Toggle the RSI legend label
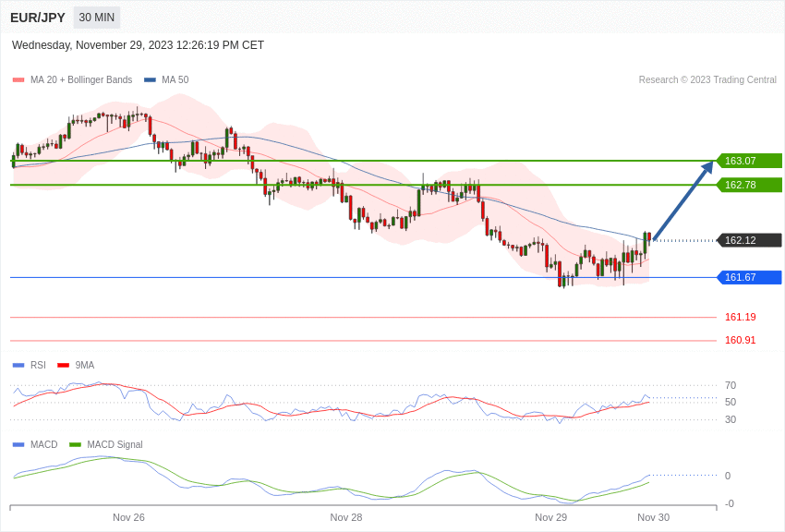This screenshot has width=785, height=532. coord(38,366)
